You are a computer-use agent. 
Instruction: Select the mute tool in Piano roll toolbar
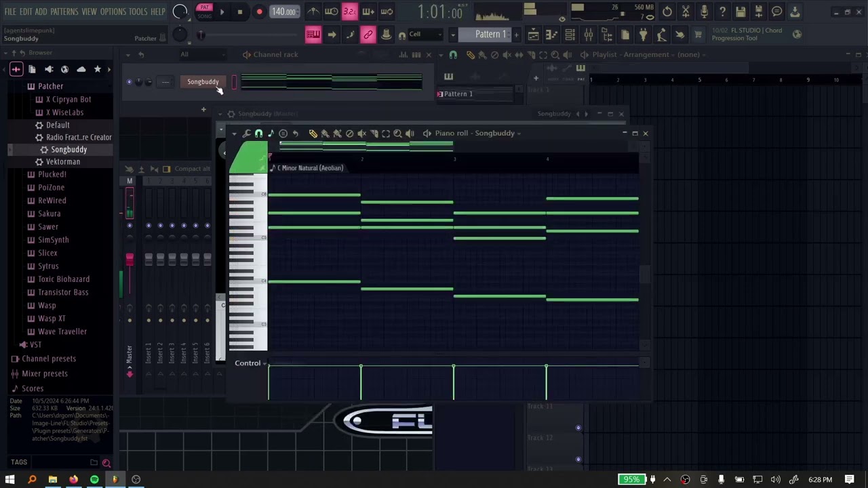(x=361, y=134)
